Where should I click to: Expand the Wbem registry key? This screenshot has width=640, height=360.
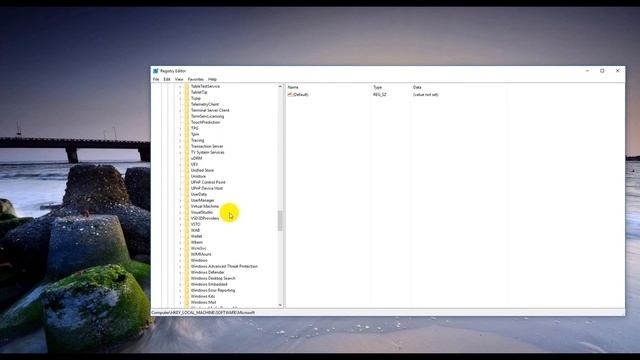tap(180, 242)
